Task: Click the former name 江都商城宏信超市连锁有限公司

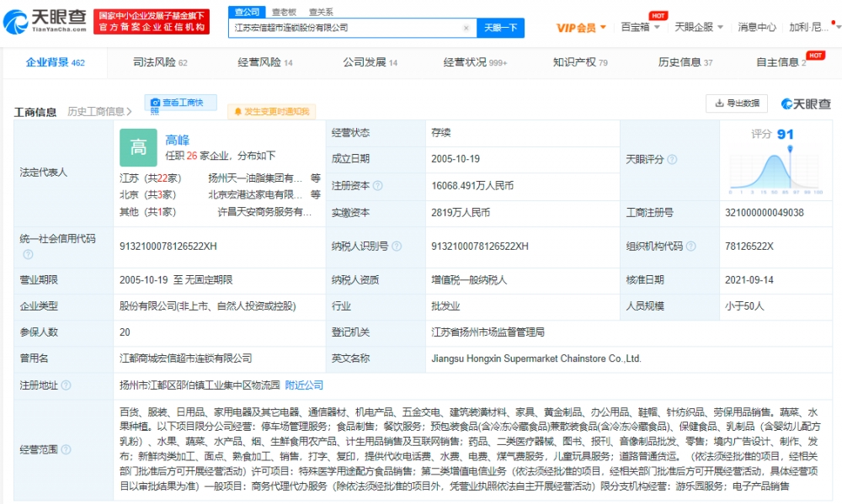Action: click(x=186, y=358)
